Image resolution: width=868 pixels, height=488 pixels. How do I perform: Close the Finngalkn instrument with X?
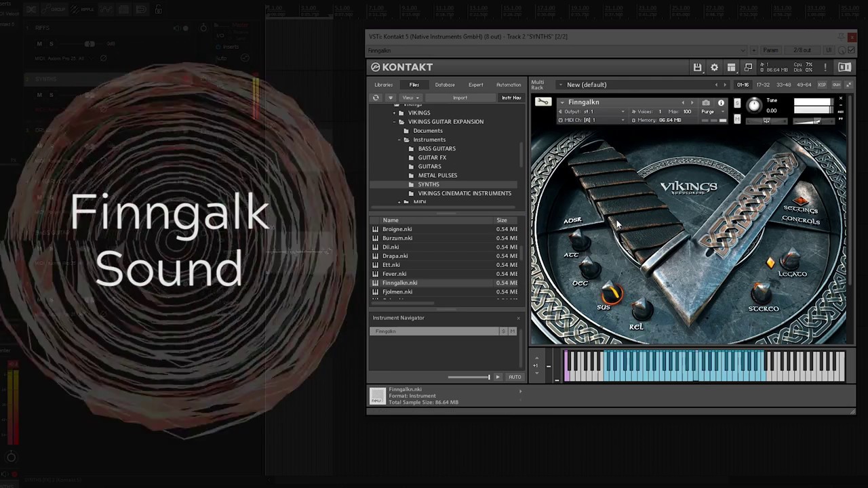841,99
